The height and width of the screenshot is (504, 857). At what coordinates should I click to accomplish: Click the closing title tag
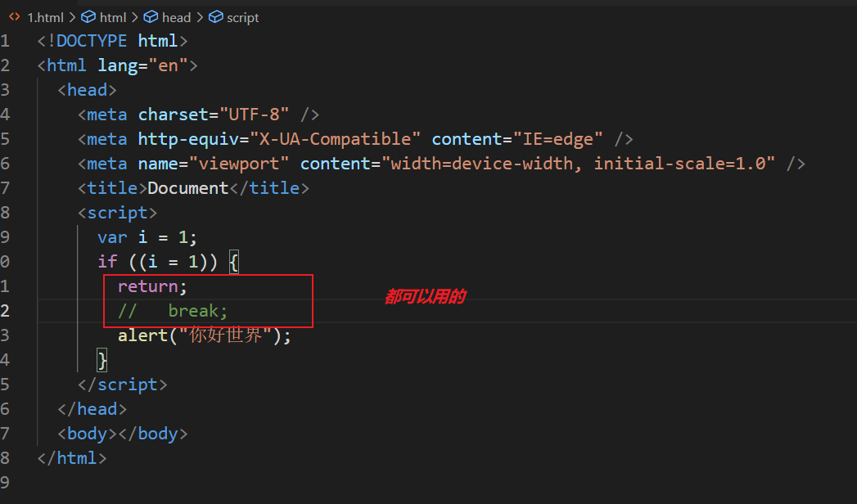[269, 188]
